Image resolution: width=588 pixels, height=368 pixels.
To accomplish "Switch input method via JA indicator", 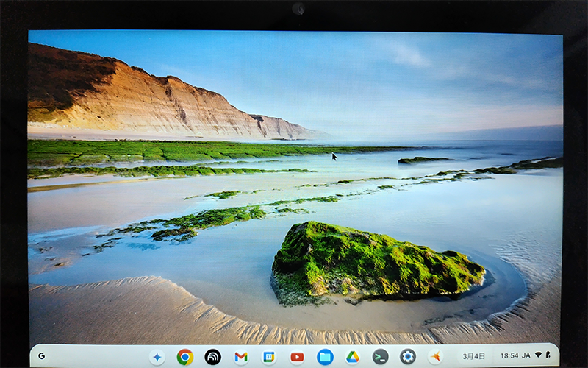I will [526, 356].
